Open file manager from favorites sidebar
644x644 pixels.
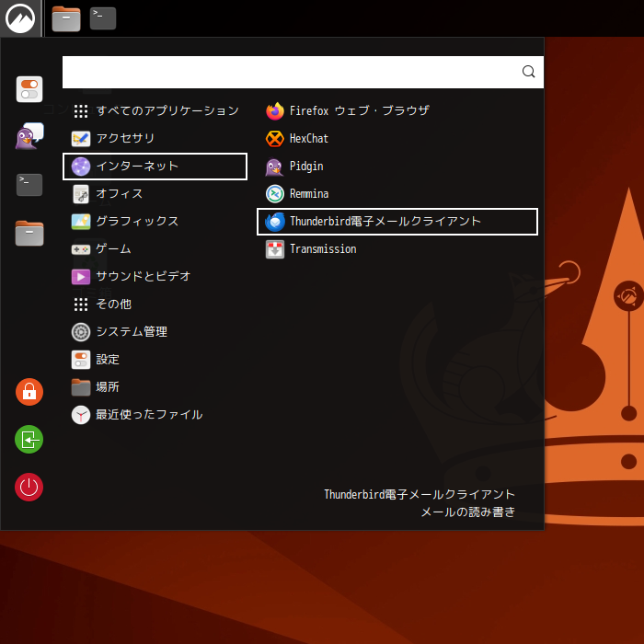pos(29,233)
